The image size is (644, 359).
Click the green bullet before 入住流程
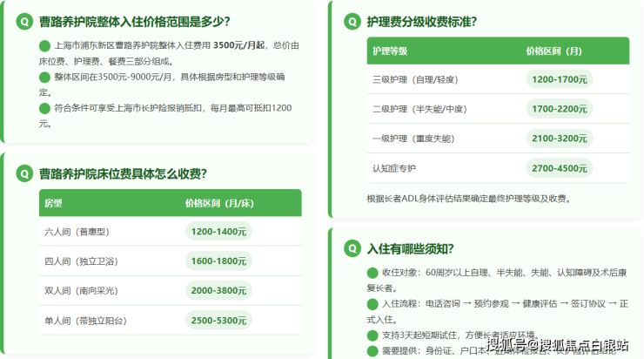(x=372, y=304)
